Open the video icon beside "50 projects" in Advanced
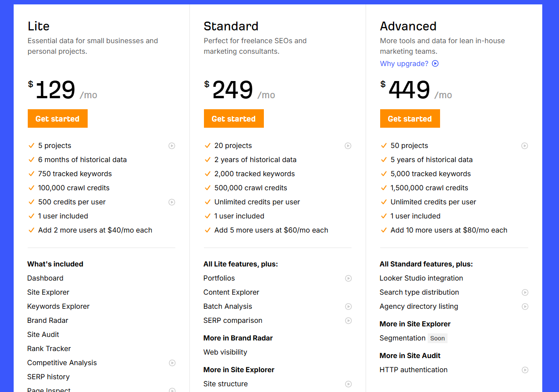This screenshot has height=392, width=559. pos(524,146)
